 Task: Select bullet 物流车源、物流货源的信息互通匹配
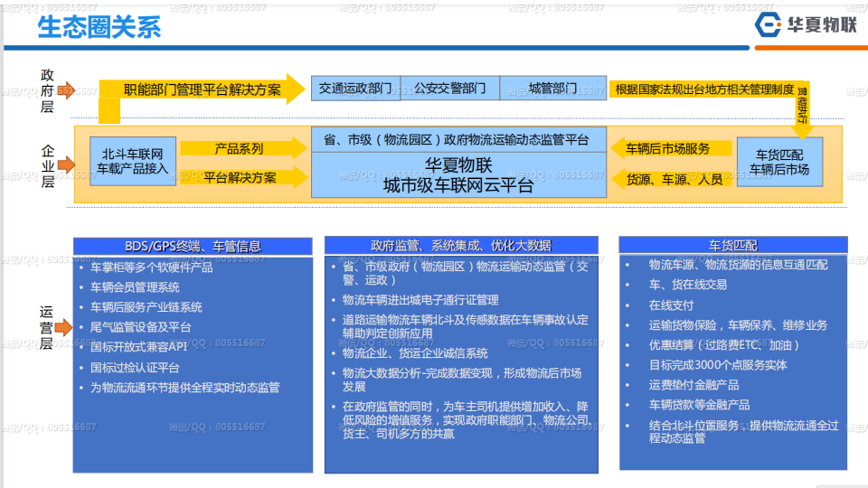pyautogui.click(x=739, y=265)
